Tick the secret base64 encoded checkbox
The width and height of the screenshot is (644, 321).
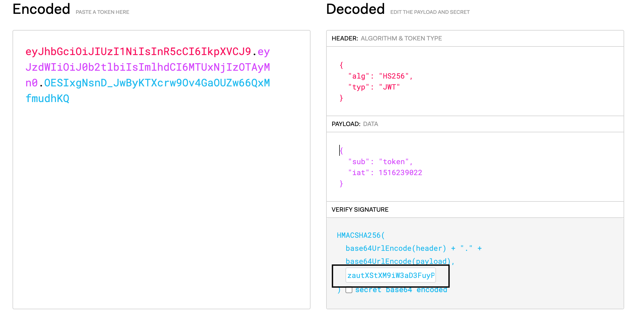click(349, 290)
